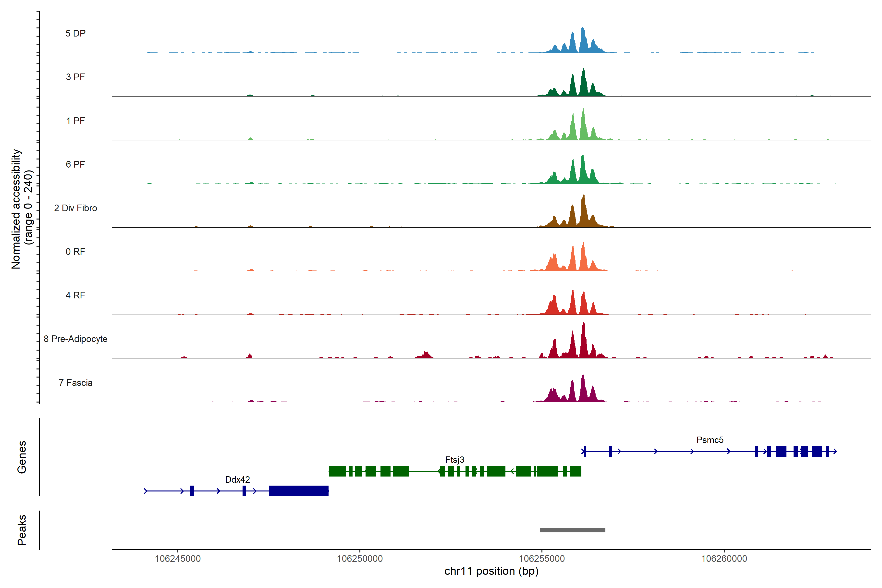
Task: Select the 2 Div Fibro label
Action: pyautogui.click(x=75, y=208)
